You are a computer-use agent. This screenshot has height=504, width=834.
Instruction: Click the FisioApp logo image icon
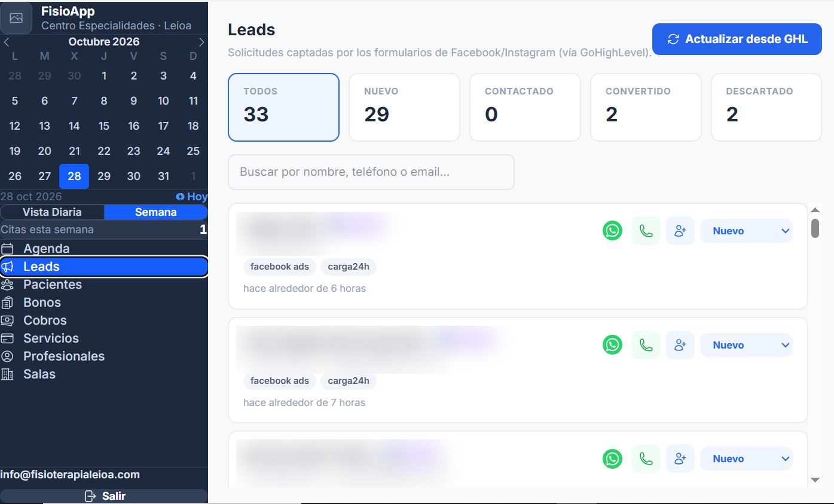[x=16, y=18]
